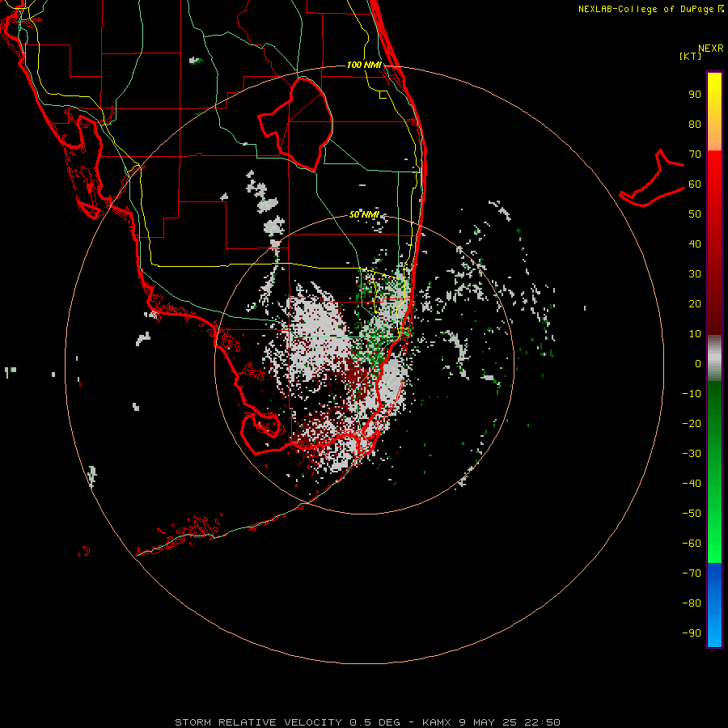Screen dimensions: 728x728
Task: Click the -60 value on velocity scale
Action: pos(692,544)
